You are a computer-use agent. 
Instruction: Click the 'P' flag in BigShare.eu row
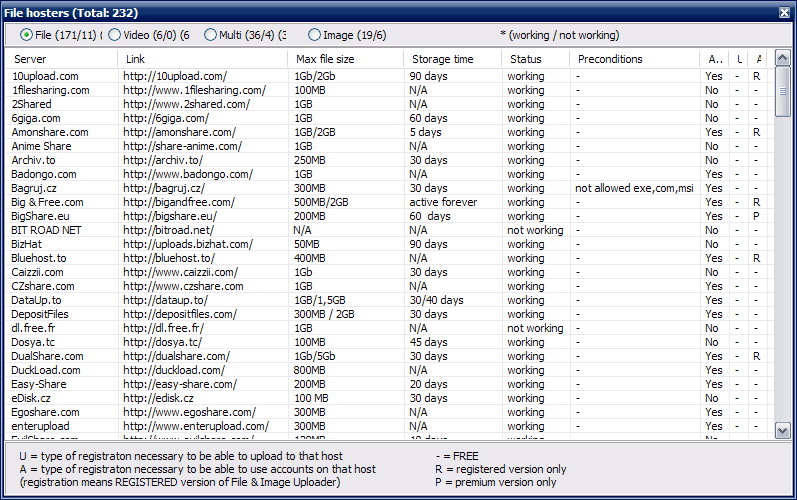click(x=756, y=216)
